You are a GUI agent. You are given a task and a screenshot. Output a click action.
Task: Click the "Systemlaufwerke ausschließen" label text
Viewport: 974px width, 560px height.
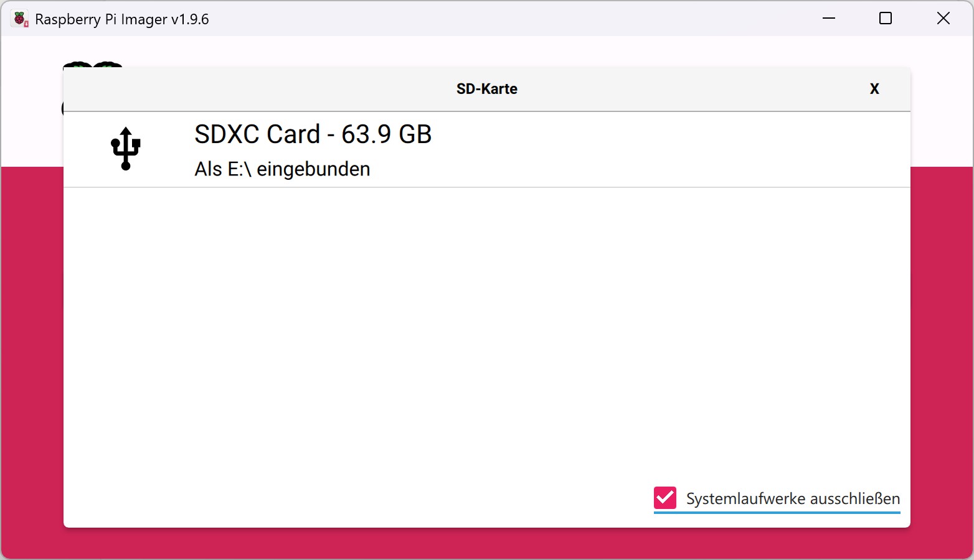coord(793,498)
